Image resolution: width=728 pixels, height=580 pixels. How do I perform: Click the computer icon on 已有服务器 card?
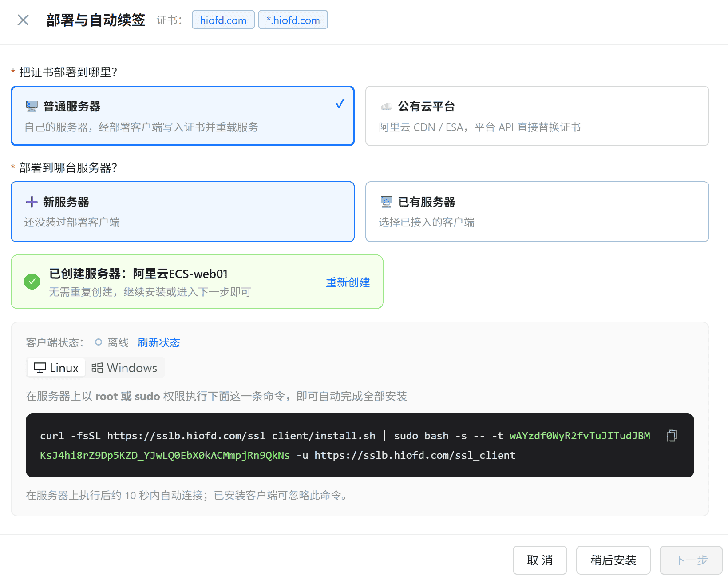(387, 202)
